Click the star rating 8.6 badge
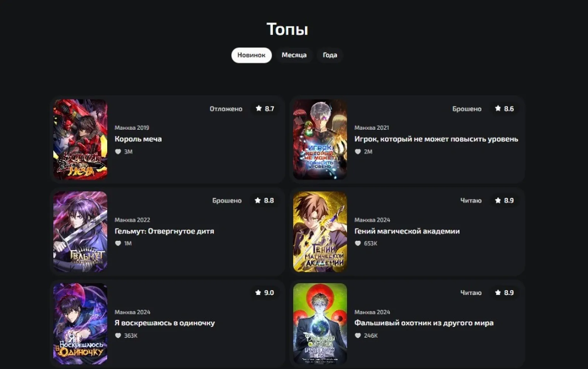This screenshot has height=369, width=588. (x=504, y=108)
